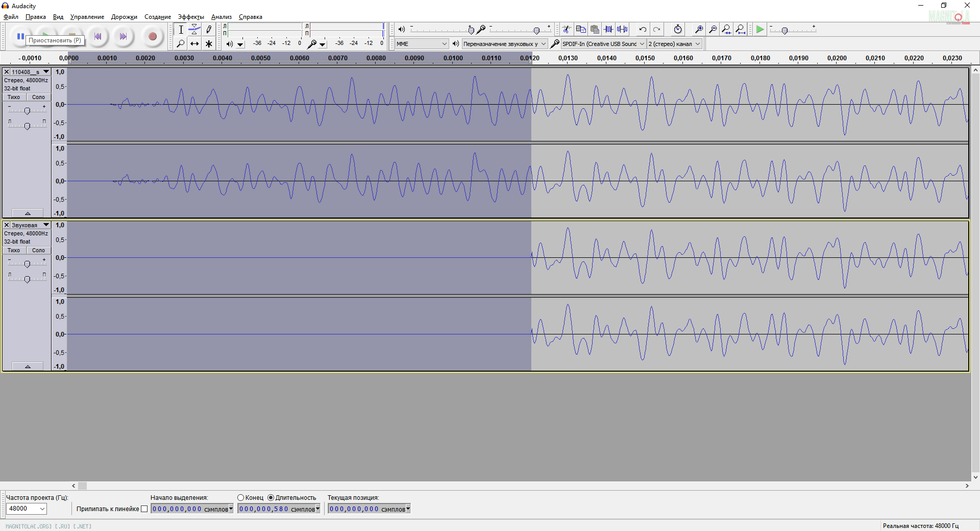The height and width of the screenshot is (531, 980).
Task: Click the input volume slider handle
Action: 536,31
